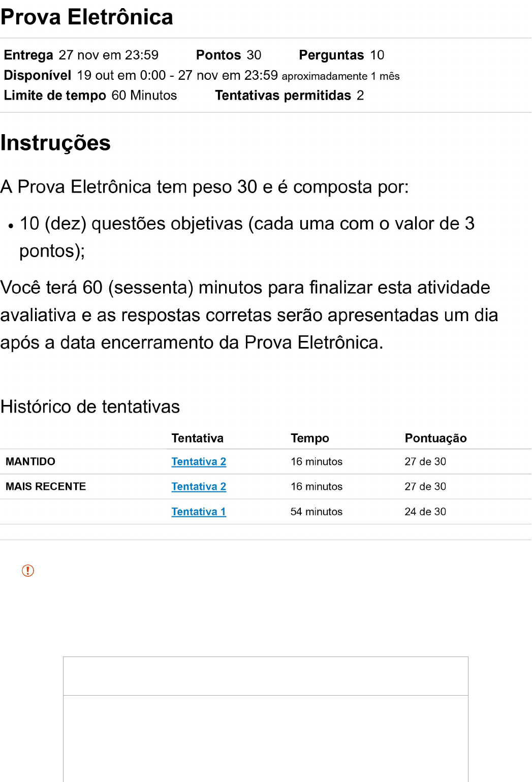Click the Prova Eletrônica page title
This screenshot has height=782, width=532.
87,17
